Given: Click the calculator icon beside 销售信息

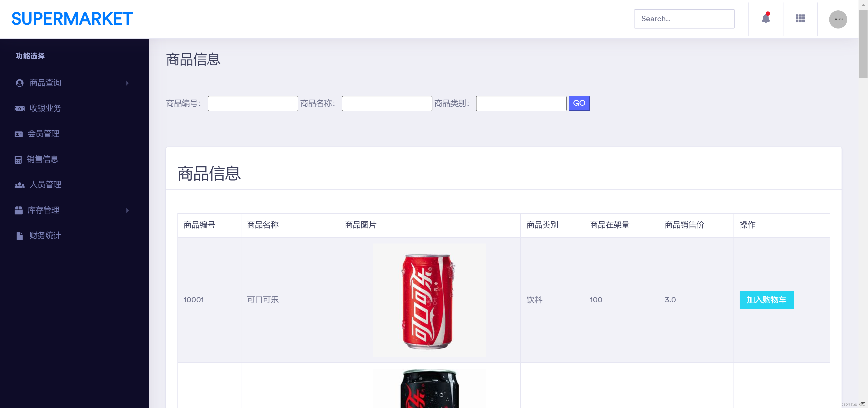Looking at the screenshot, I should click(18, 160).
